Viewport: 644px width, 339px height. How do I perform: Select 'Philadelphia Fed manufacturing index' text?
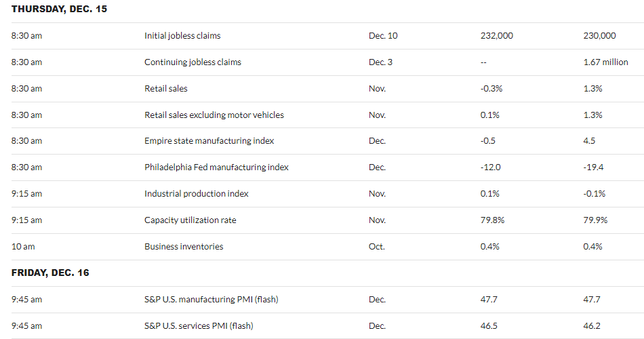coord(216,167)
